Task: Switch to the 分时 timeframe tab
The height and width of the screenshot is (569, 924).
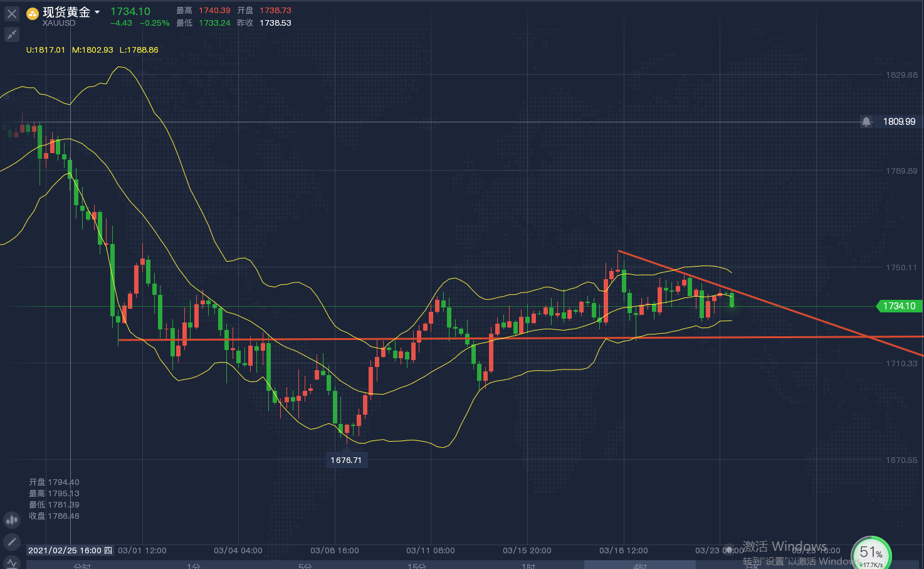Action: tap(82, 566)
